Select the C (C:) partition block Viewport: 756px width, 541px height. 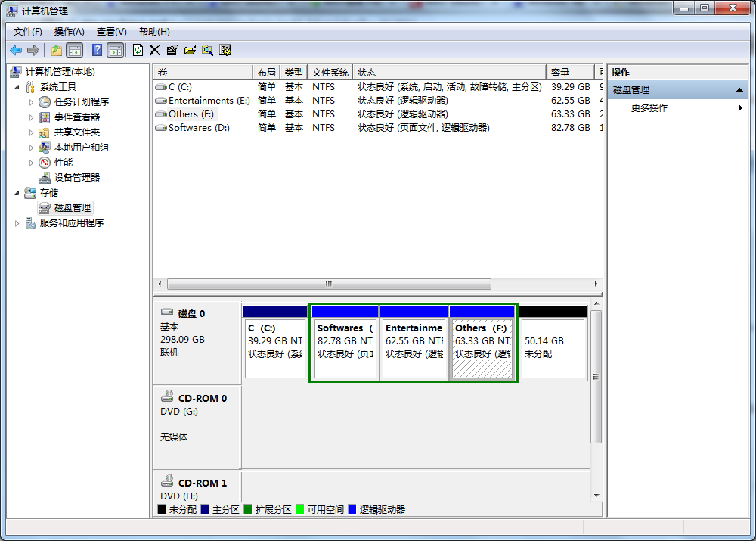coord(275,343)
